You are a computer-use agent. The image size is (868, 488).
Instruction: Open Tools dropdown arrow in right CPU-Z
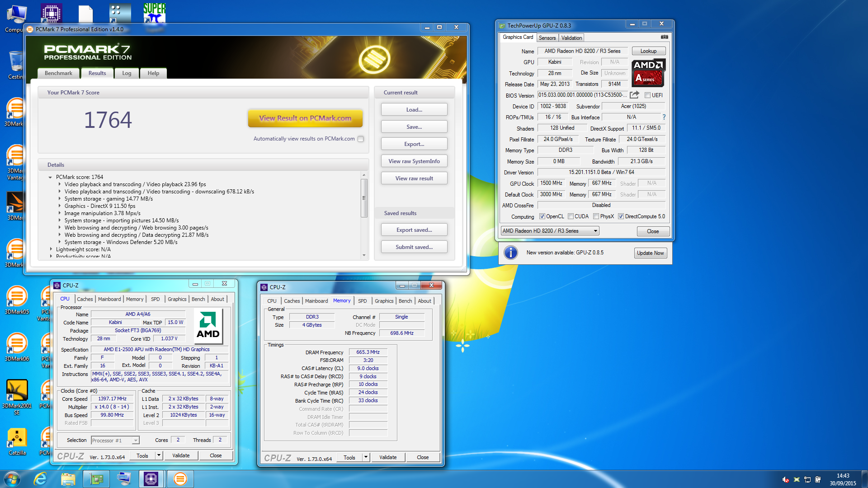click(366, 457)
